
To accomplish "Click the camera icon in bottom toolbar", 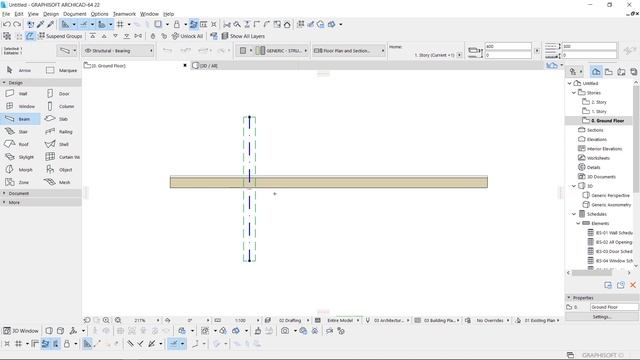I will [x=285, y=331].
